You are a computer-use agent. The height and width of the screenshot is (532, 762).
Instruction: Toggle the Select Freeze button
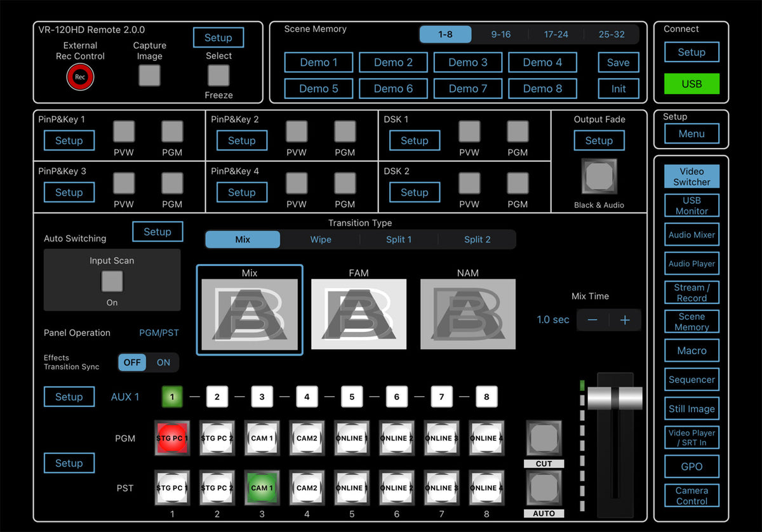[218, 76]
